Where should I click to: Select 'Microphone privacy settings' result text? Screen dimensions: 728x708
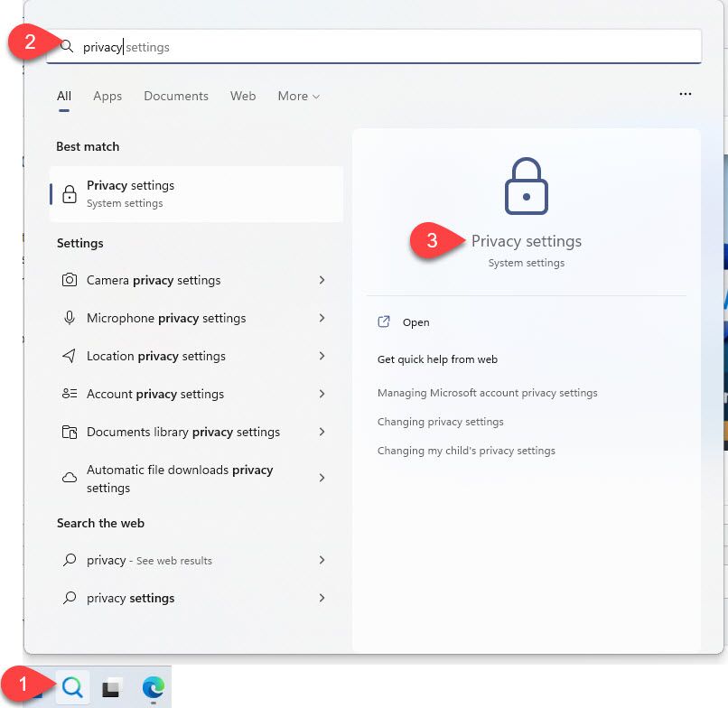[x=166, y=319]
